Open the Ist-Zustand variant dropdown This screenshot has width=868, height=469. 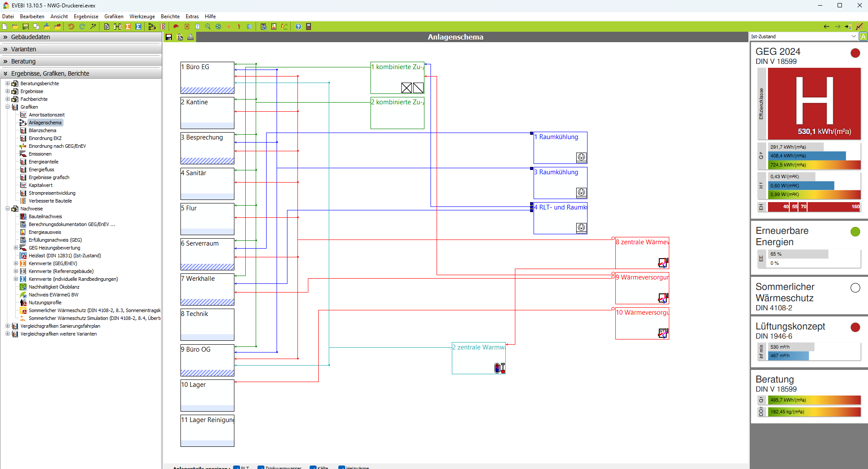click(853, 37)
